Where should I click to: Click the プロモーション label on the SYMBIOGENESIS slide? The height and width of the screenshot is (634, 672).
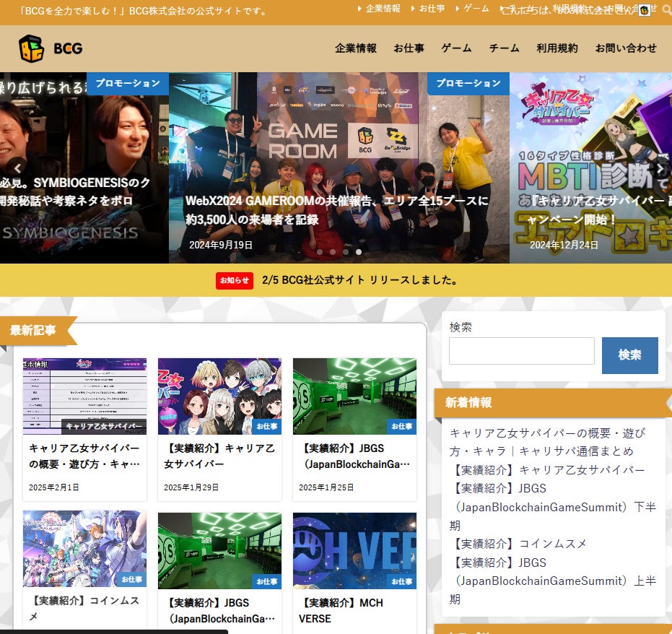[128, 83]
